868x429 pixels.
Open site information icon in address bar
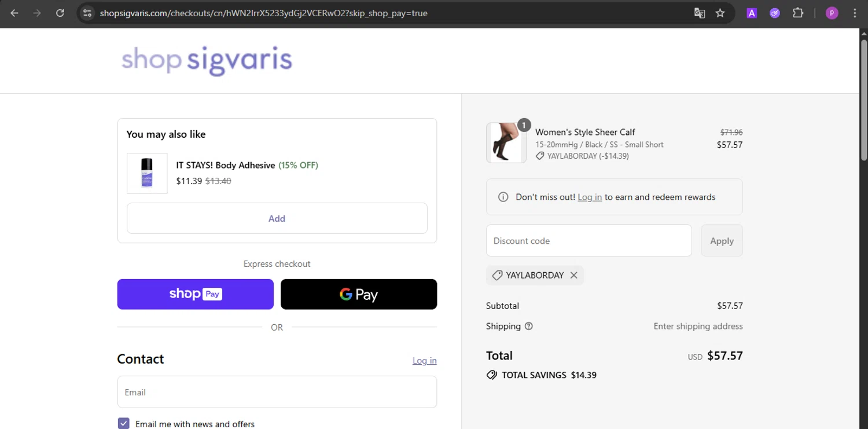click(87, 13)
